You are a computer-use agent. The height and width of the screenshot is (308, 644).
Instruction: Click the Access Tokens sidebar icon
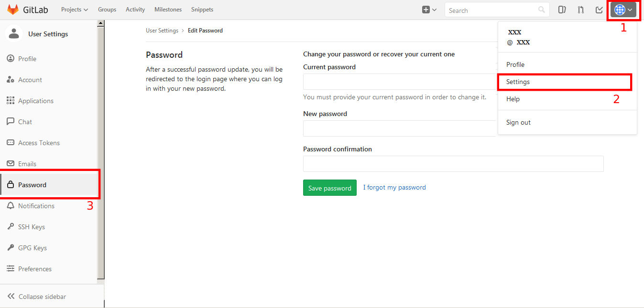pos(11,143)
